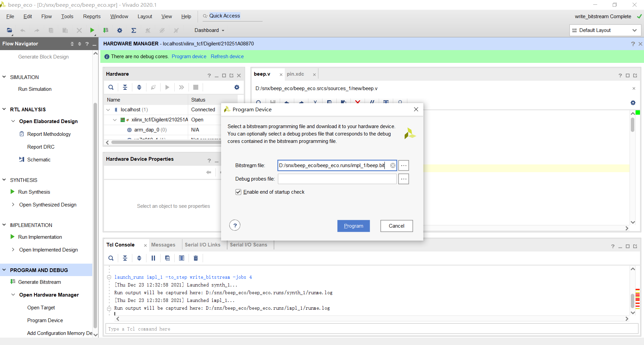Pause Tcl Console output
This screenshot has height=345, width=644.
(153, 258)
